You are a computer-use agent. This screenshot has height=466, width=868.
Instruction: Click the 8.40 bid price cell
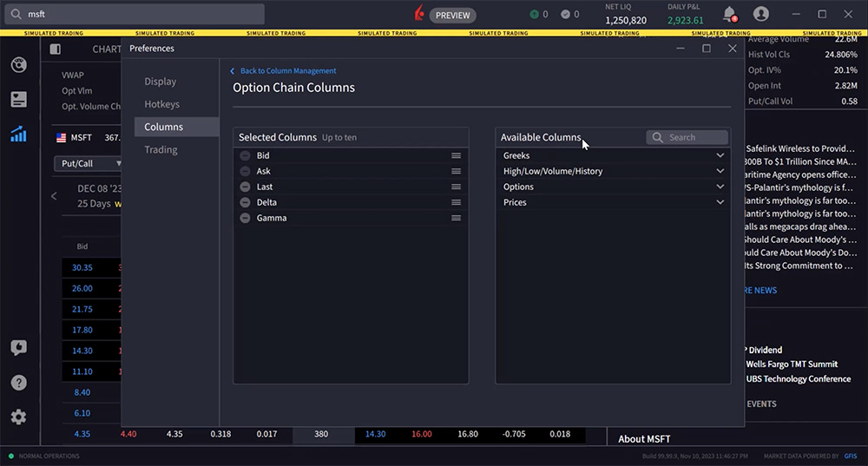[x=82, y=392]
